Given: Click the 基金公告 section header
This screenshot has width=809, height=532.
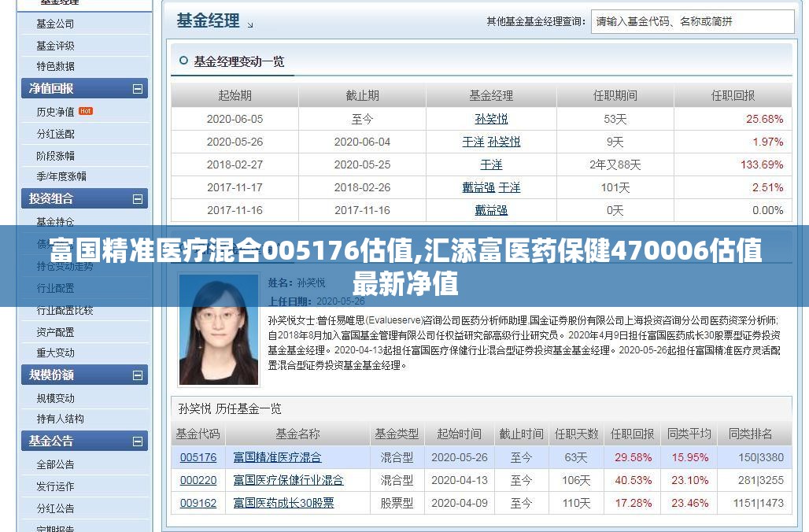Looking at the screenshot, I should tap(85, 441).
